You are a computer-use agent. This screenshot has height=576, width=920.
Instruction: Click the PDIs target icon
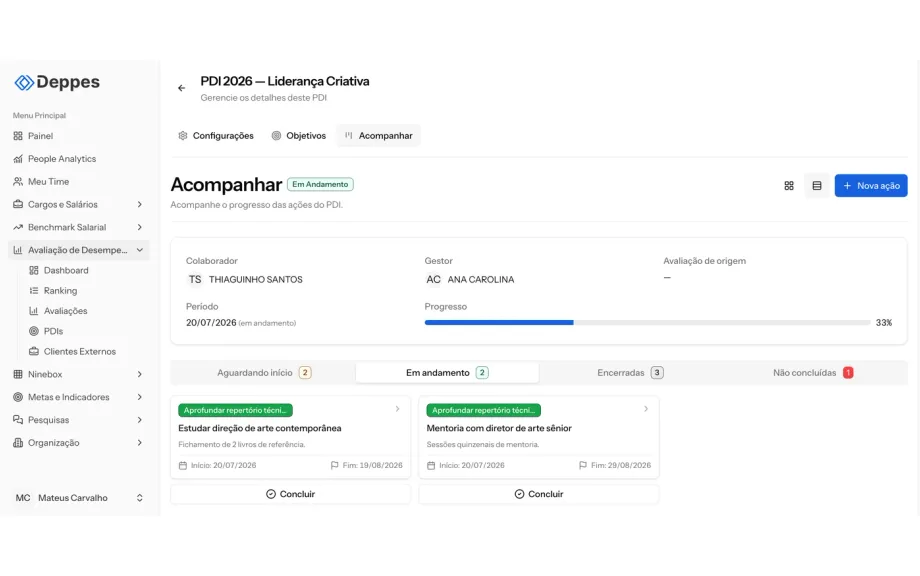click(x=34, y=331)
